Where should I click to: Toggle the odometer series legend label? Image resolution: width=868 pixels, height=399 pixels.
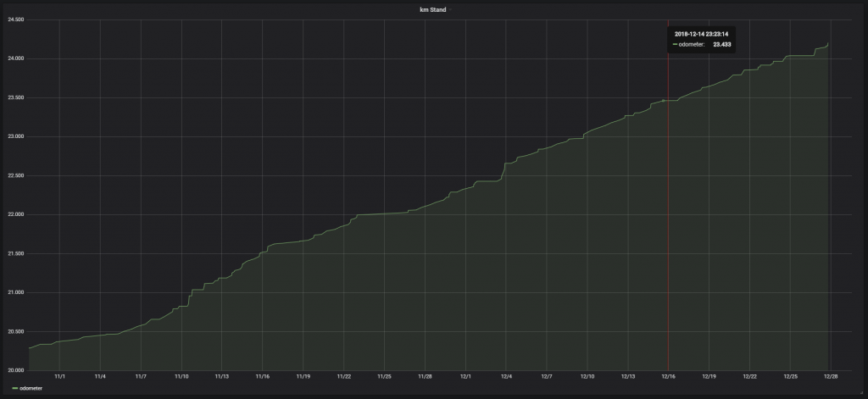pyautogui.click(x=31, y=388)
